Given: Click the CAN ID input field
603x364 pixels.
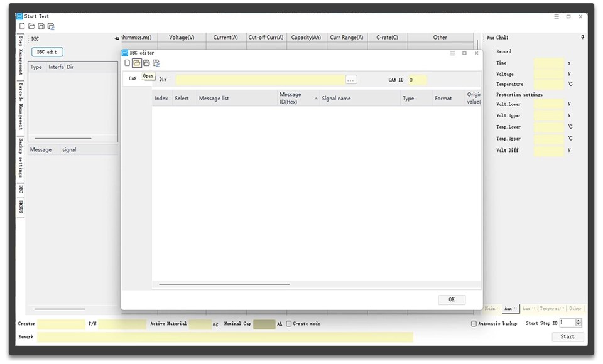Looking at the screenshot, I should 417,80.
